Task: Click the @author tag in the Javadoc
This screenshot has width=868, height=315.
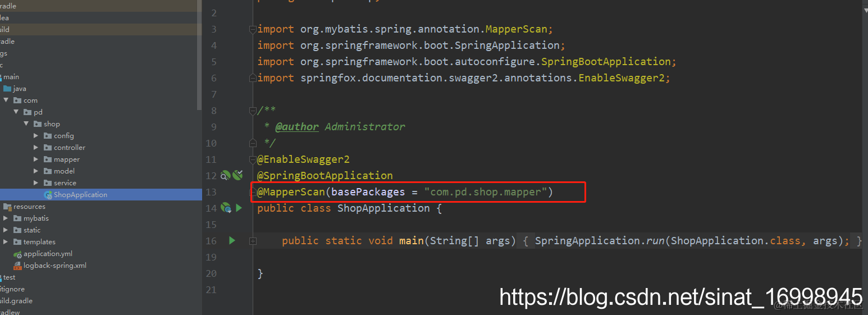Action: (297, 126)
